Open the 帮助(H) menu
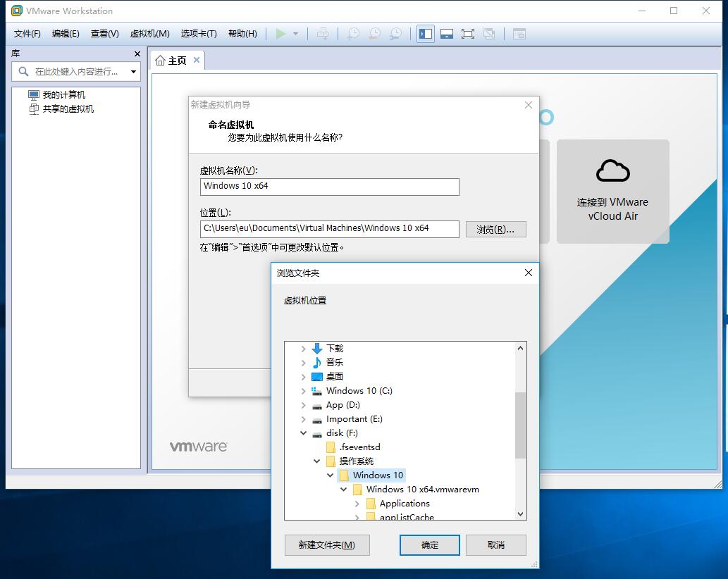 (242, 34)
